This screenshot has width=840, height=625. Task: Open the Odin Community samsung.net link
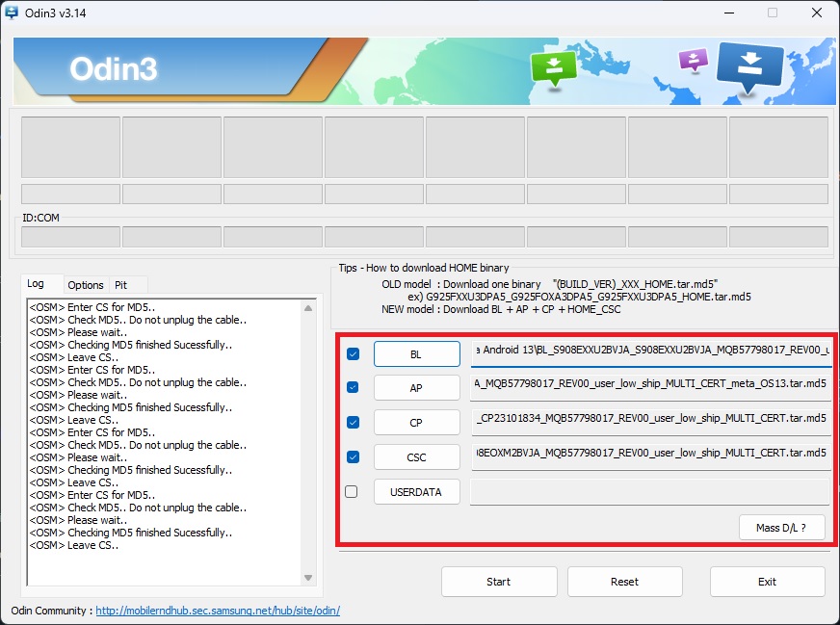point(218,611)
